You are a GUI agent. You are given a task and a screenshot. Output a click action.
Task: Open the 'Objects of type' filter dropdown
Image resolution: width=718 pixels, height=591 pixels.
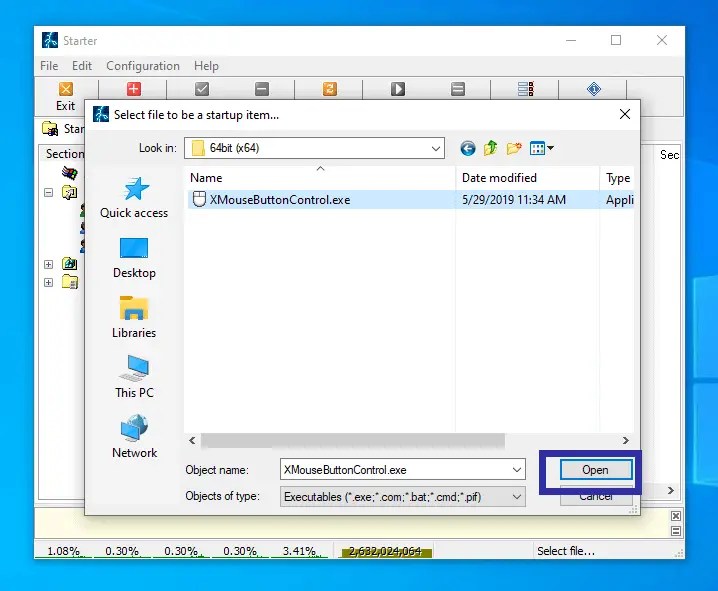pyautogui.click(x=517, y=496)
